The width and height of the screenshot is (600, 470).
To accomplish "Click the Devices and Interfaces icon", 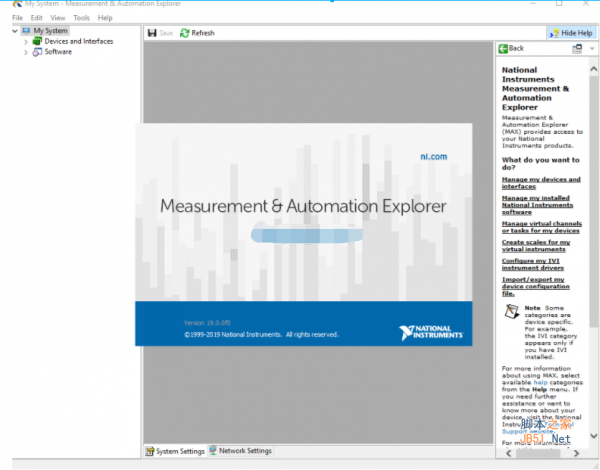I will pyautogui.click(x=37, y=41).
